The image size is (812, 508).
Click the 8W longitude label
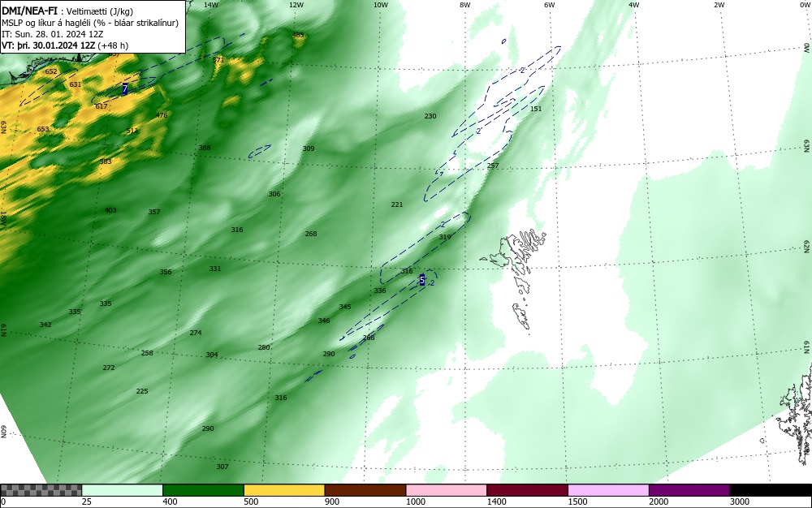(465, 5)
